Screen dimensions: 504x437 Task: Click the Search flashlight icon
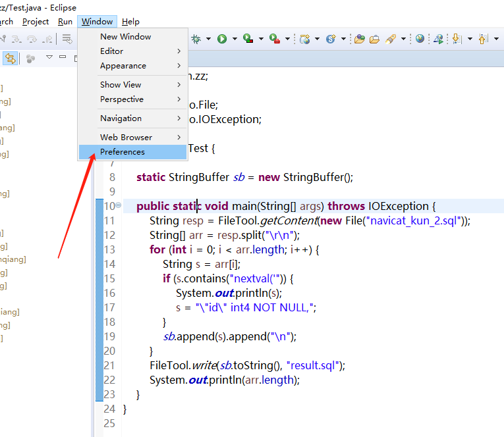pyautogui.click(x=391, y=39)
